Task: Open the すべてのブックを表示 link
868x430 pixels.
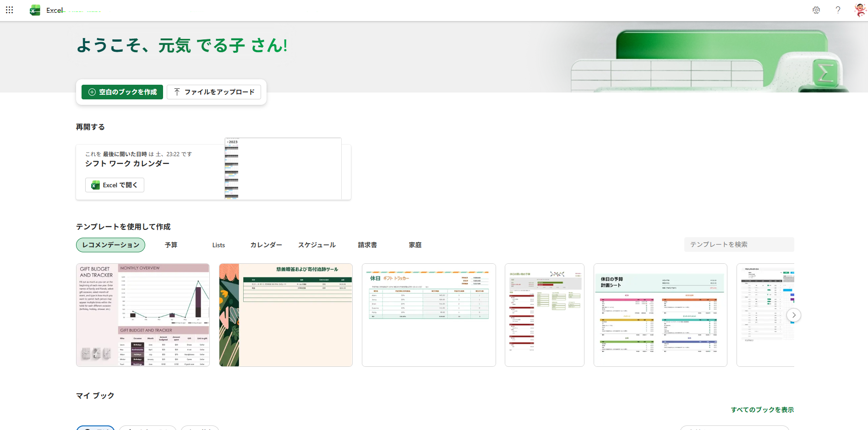Action: coord(762,410)
